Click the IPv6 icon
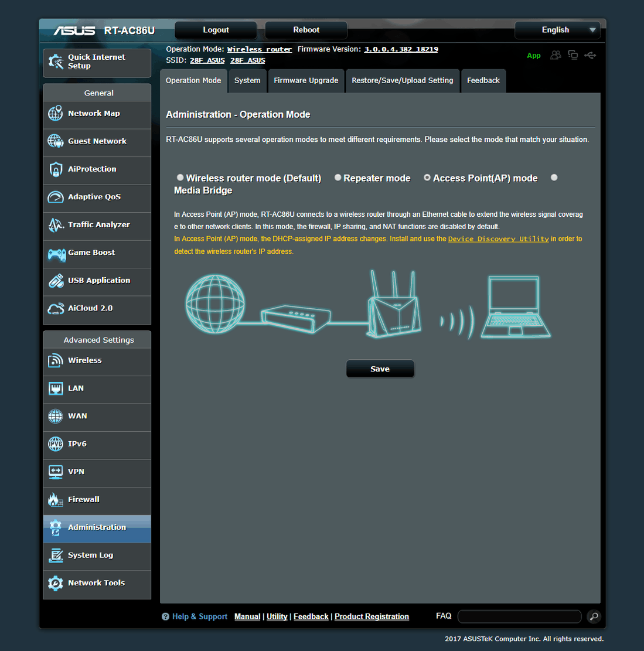The width and height of the screenshot is (644, 651). click(56, 444)
